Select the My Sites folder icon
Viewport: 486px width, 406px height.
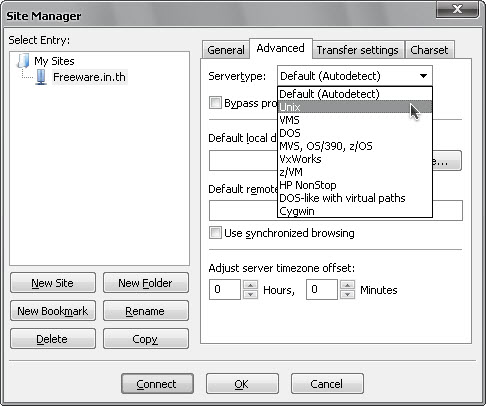click(23, 61)
